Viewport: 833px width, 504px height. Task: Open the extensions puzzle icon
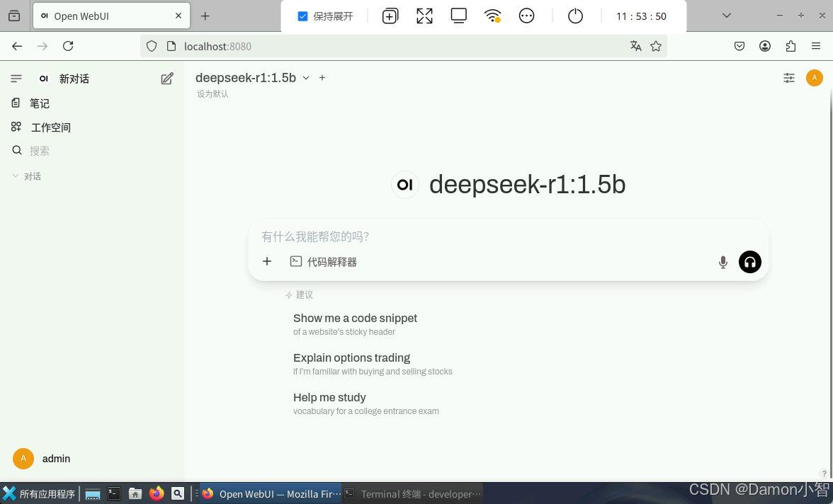tap(790, 46)
